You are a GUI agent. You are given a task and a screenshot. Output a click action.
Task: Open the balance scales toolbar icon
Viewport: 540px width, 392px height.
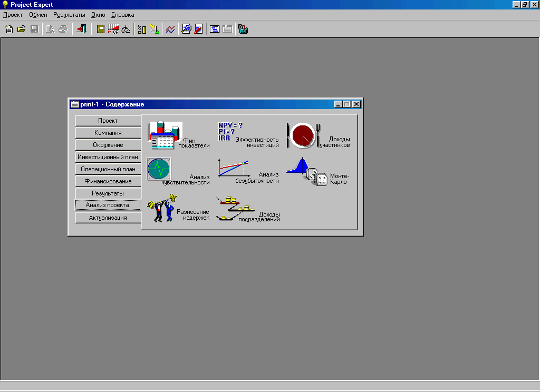pos(126,30)
